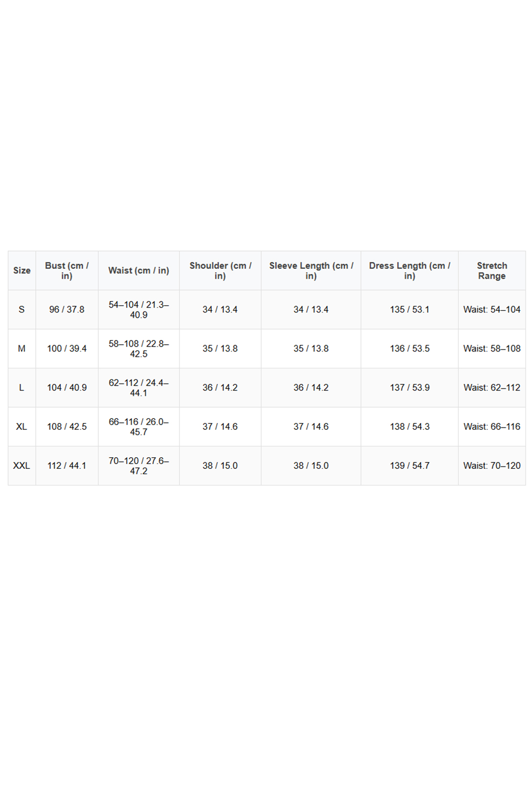Click the Stretch Range column header
This screenshot has height=798, width=532.
[x=492, y=270]
